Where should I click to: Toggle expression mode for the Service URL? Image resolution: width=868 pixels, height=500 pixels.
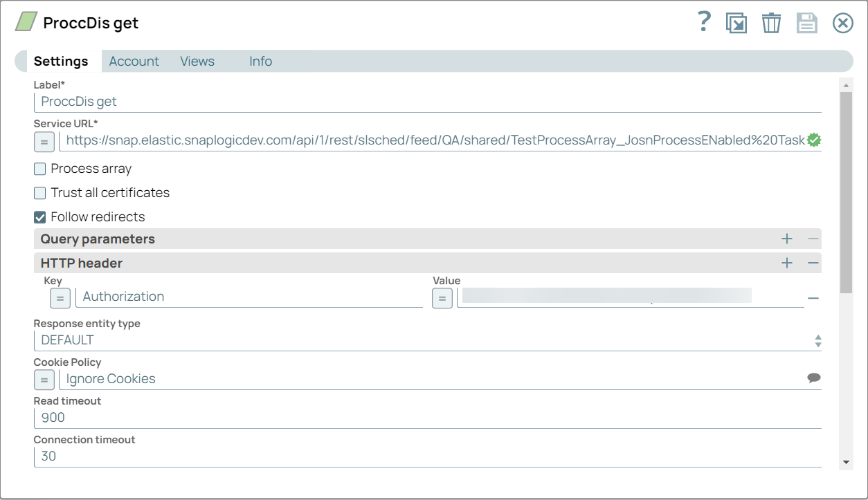click(44, 141)
